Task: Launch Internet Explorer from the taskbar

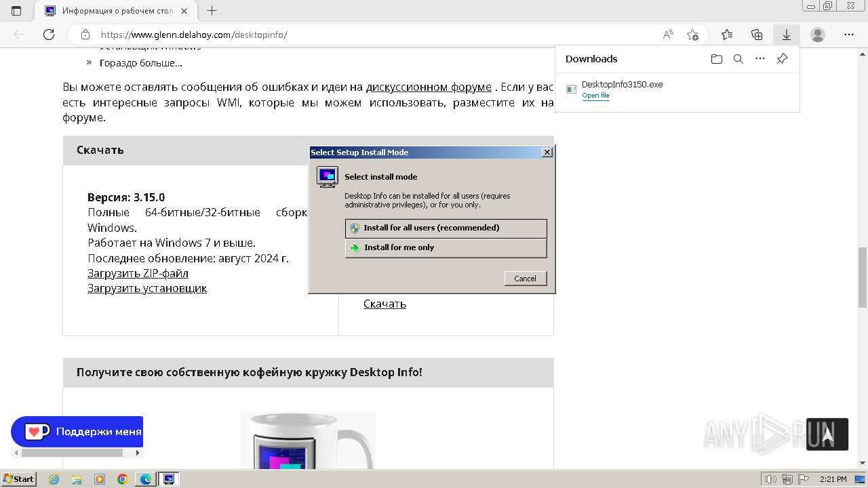Action: tap(54, 479)
